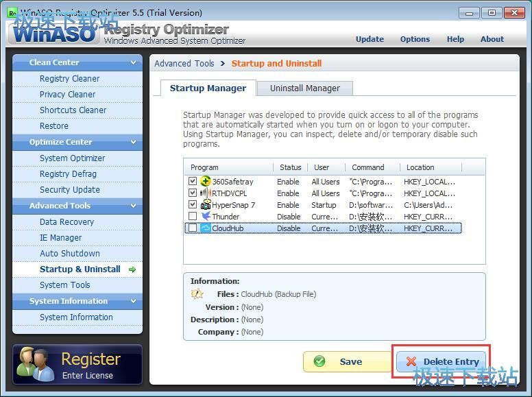The width and height of the screenshot is (532, 397).
Task: Collapse the Clean Center section
Action: [133, 62]
